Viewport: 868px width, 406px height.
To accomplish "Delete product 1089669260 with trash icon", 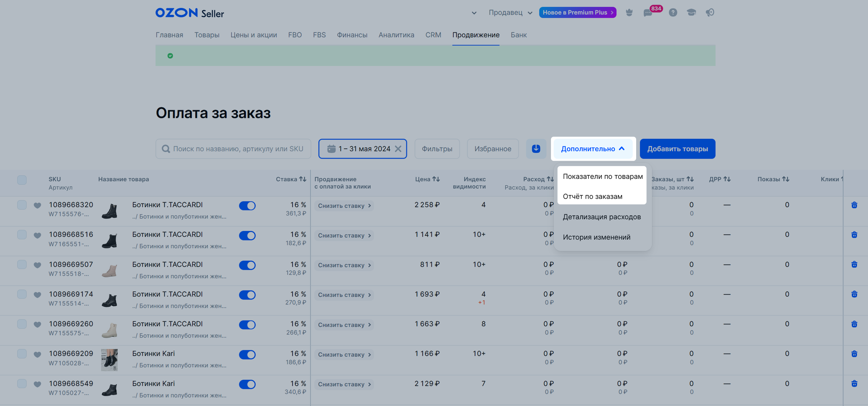I will click(x=854, y=324).
